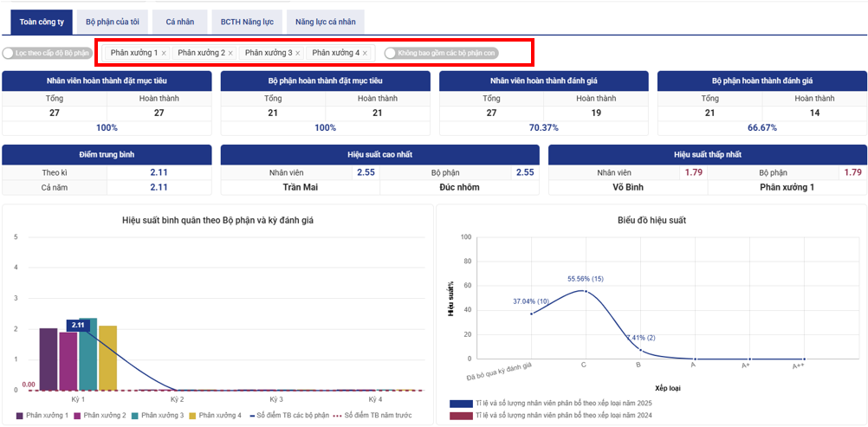Viewport: 868px width, 427px height.
Task: Switch to Bộ phận của tôi tab
Action: pos(113,21)
